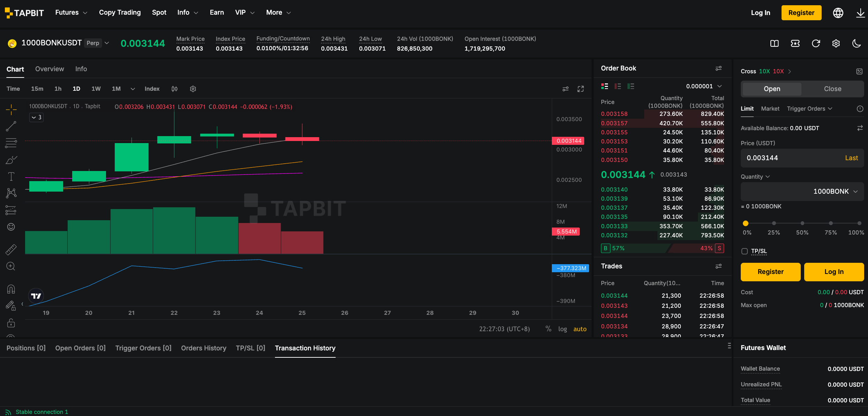Click the Log In button in order panel

point(834,272)
